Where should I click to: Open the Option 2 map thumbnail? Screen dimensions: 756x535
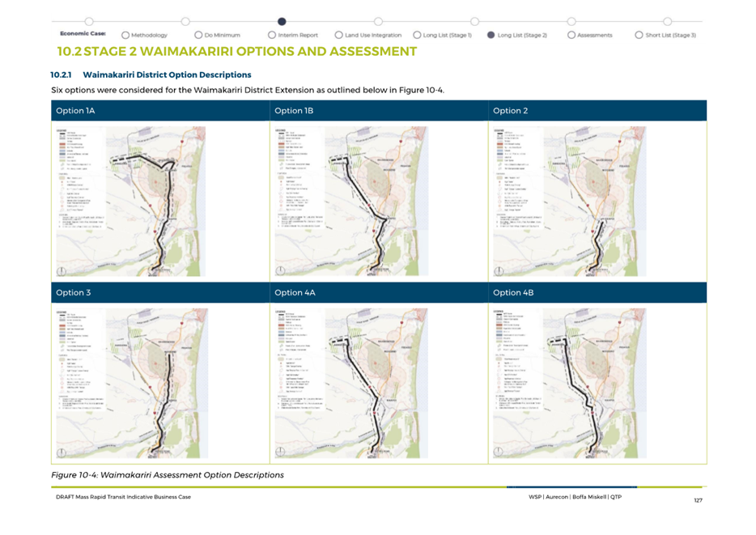pyautogui.click(x=569, y=201)
